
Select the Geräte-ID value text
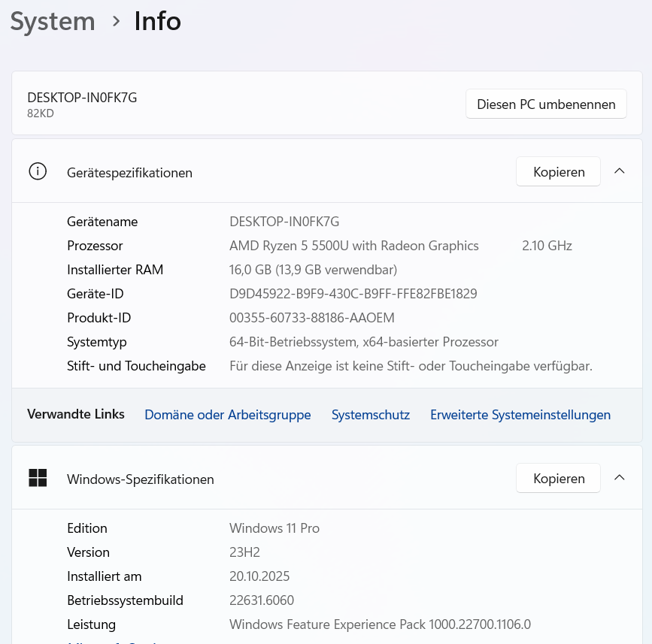coord(353,294)
